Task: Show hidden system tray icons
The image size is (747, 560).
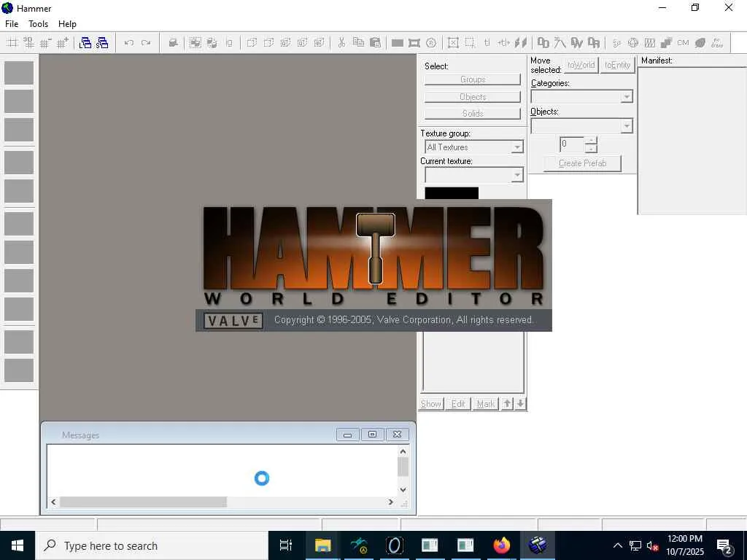Action: point(617,545)
